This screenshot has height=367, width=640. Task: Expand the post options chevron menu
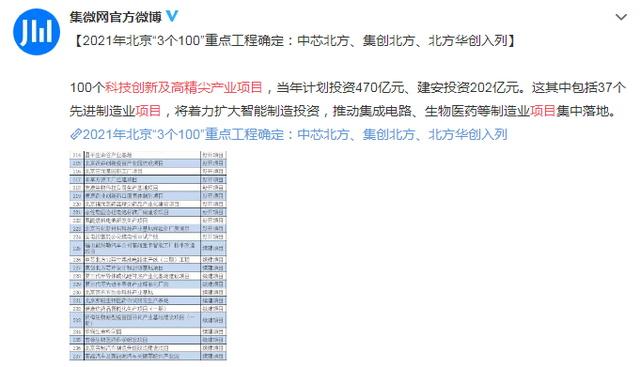(x=621, y=17)
